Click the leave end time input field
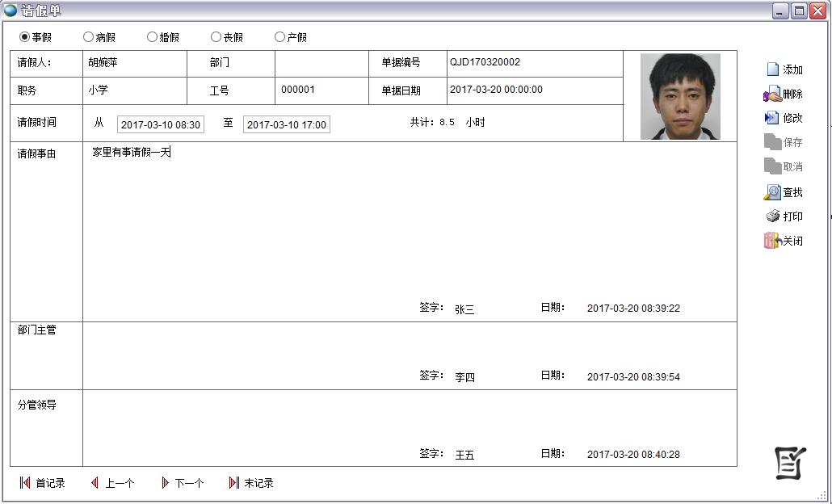 click(x=286, y=124)
